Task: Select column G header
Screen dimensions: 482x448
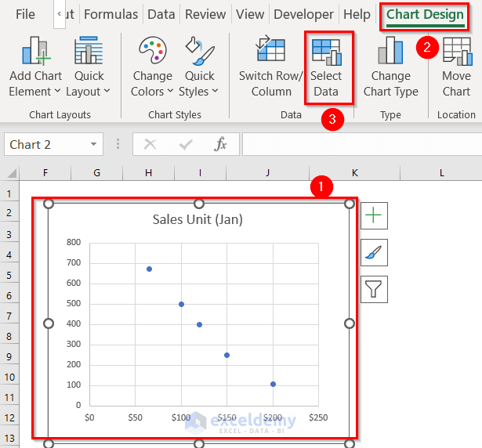Action: (x=97, y=173)
